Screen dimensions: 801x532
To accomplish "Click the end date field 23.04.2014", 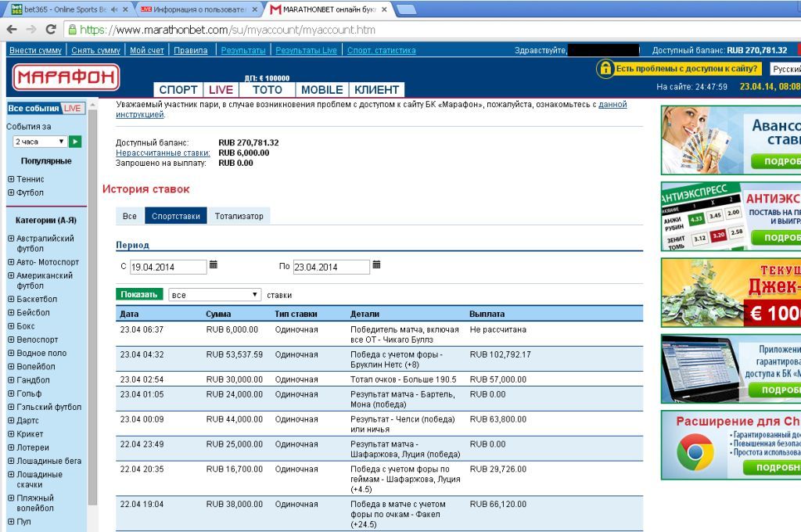I will point(331,267).
